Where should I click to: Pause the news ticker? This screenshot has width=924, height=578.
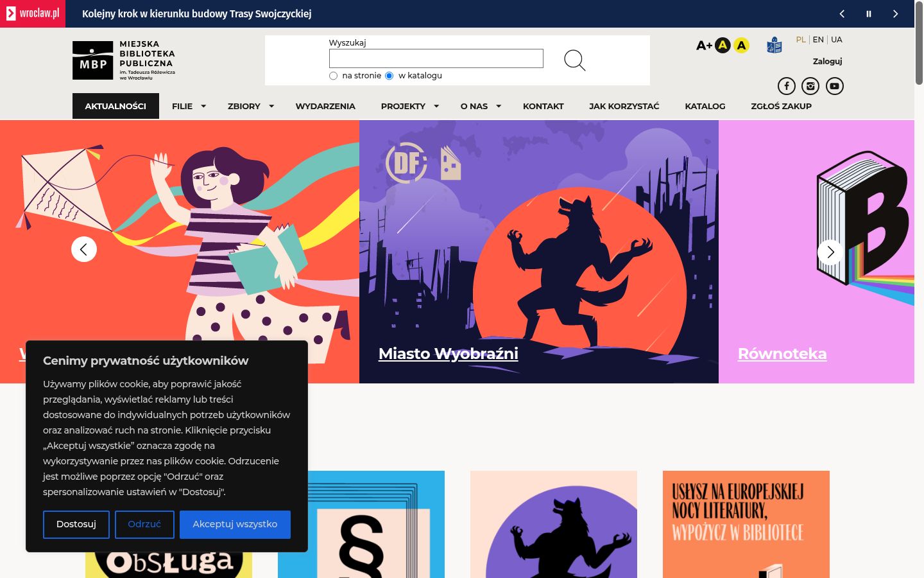(x=869, y=13)
